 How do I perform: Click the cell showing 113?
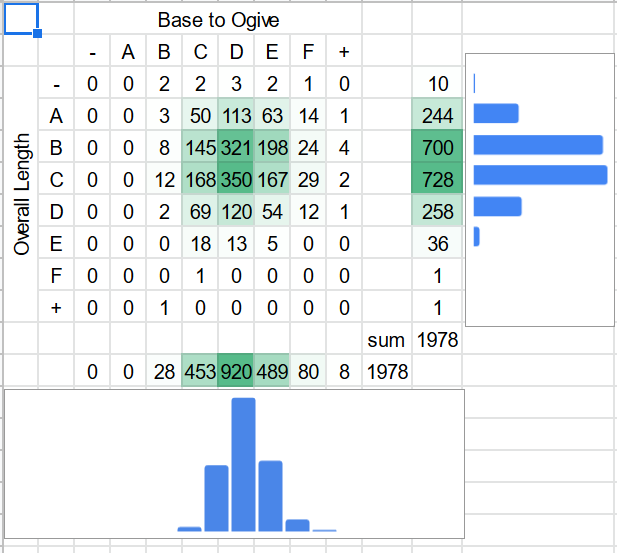(237, 116)
